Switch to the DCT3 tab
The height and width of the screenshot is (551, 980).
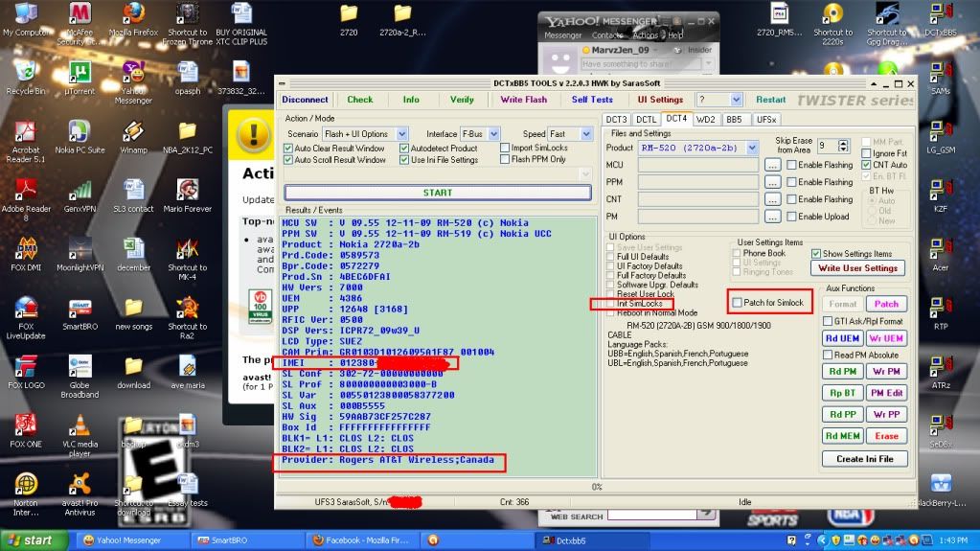616,119
